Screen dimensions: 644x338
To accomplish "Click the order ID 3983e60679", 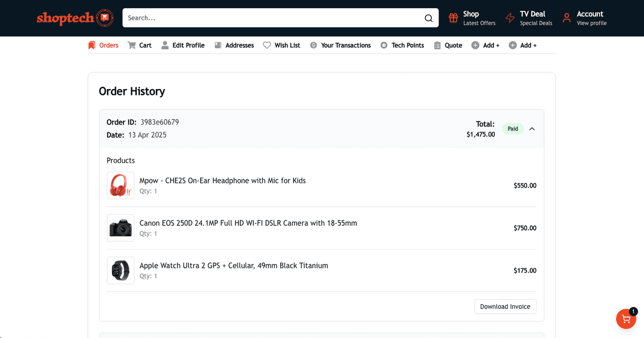I will click(160, 122).
